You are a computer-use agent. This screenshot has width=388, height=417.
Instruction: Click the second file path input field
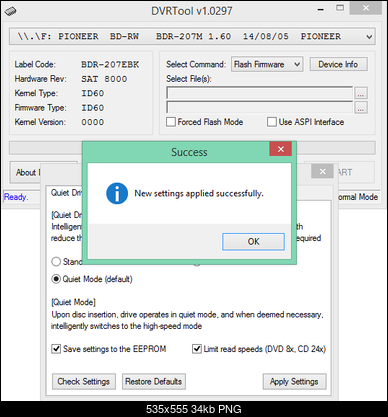pos(259,107)
